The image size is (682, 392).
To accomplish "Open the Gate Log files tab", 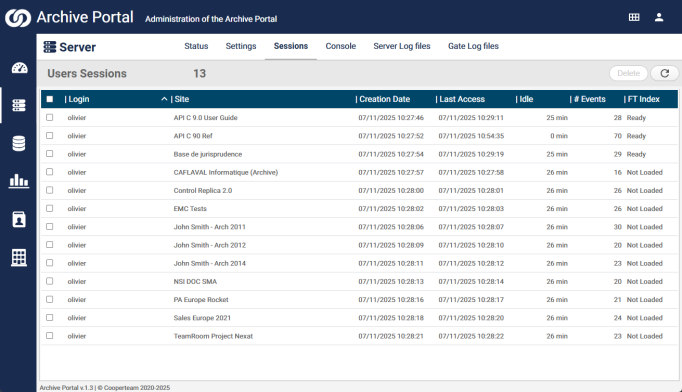I will 473,46.
